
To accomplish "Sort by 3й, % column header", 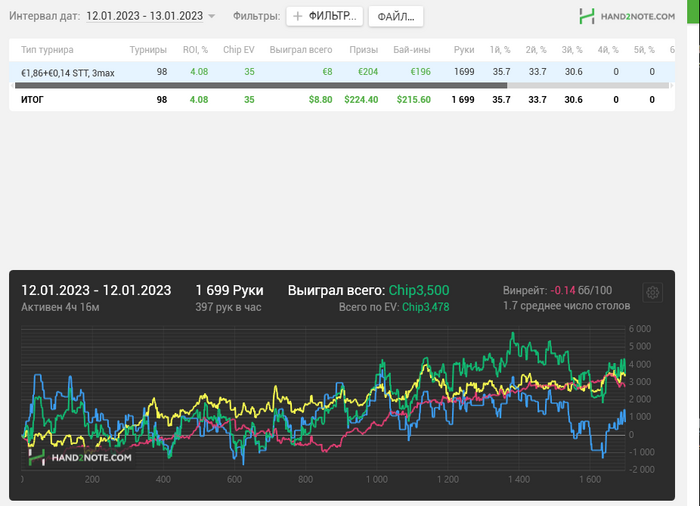I will pyautogui.click(x=572, y=50).
